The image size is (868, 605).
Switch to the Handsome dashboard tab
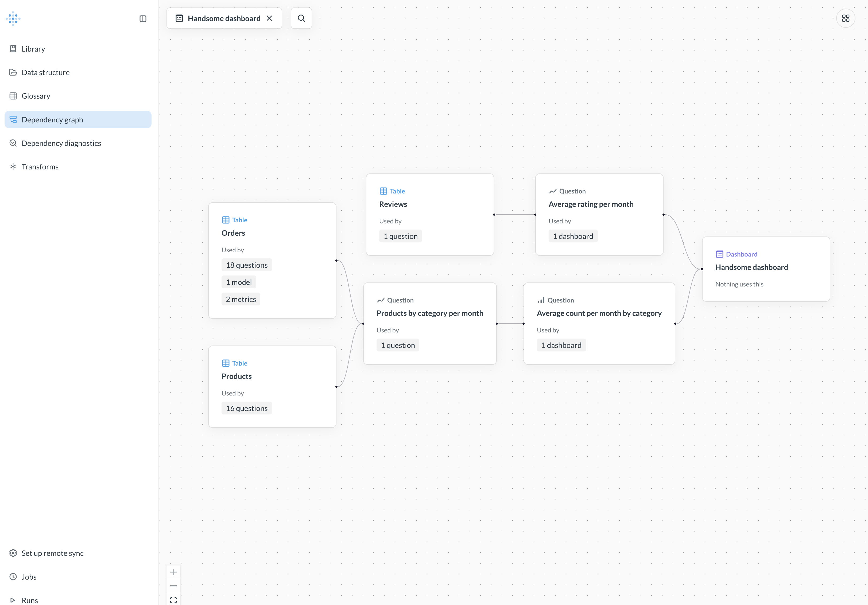click(224, 18)
